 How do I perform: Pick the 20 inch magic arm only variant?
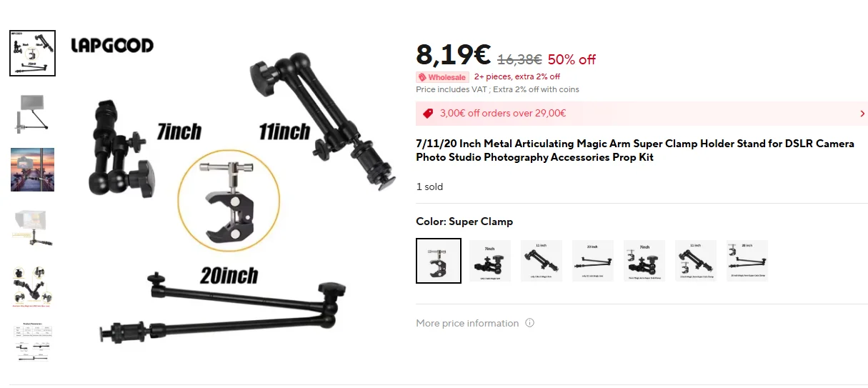[x=593, y=261]
